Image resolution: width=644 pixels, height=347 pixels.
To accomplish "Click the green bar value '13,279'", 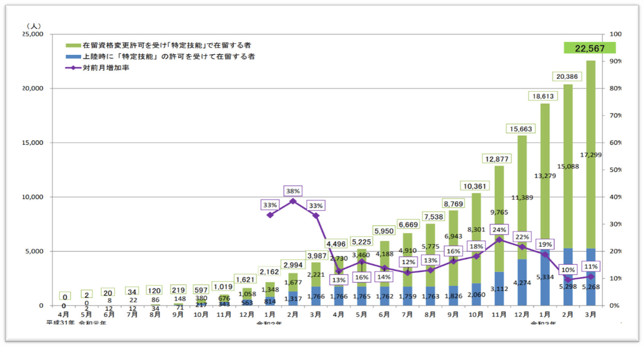I will point(545,176).
